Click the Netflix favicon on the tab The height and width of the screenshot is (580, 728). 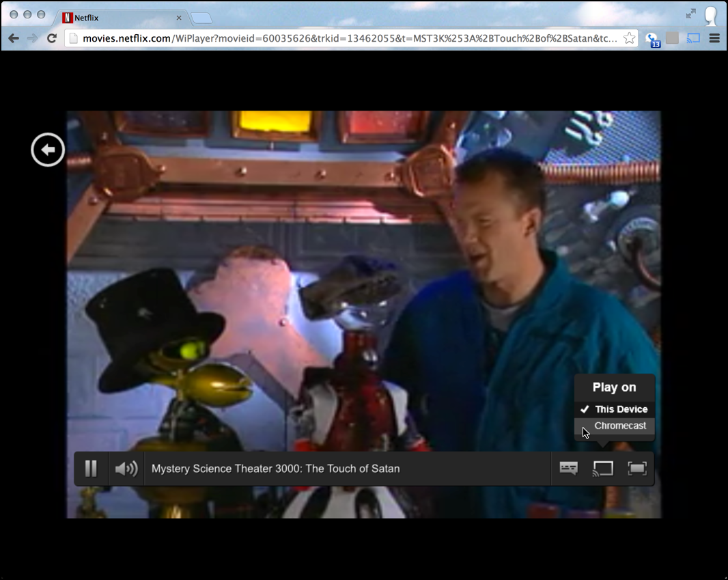point(68,18)
